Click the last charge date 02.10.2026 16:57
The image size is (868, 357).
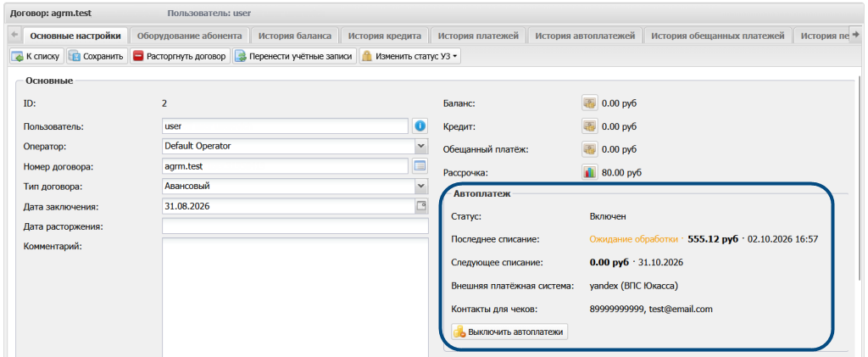tap(782, 239)
